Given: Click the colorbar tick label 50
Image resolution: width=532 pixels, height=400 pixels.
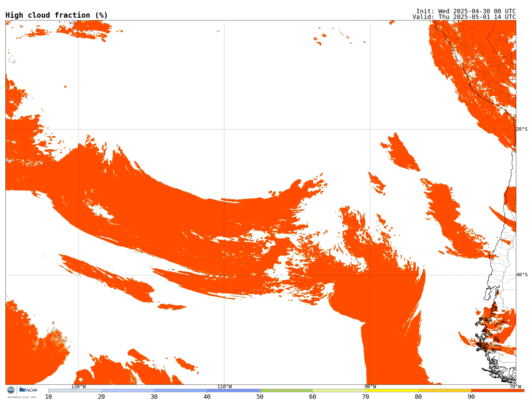Looking at the screenshot, I should pyautogui.click(x=260, y=397).
